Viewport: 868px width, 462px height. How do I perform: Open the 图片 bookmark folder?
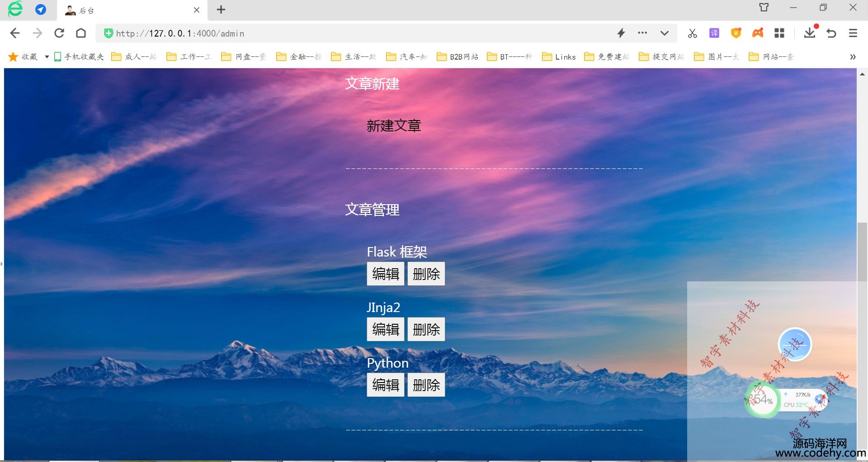tap(717, 56)
